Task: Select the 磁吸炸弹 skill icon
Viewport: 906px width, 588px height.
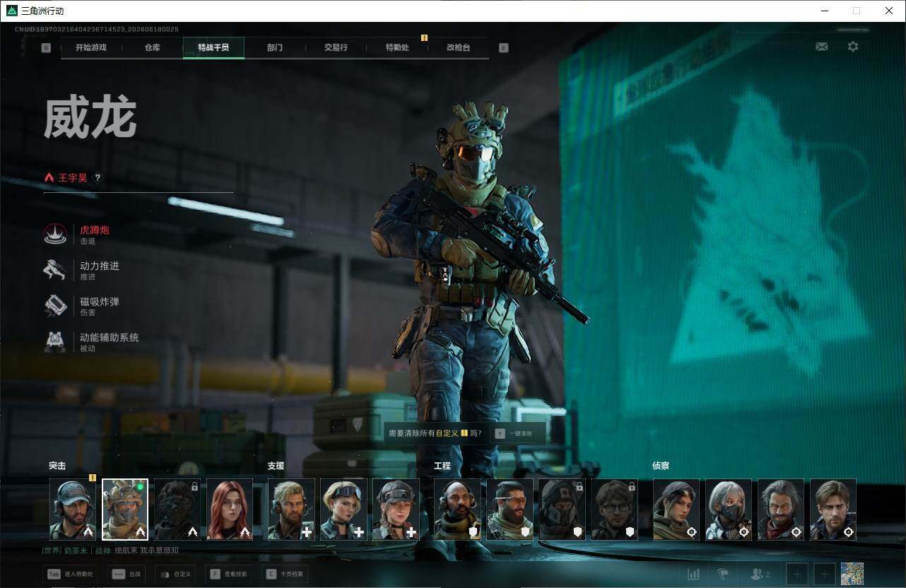Action: 55,306
